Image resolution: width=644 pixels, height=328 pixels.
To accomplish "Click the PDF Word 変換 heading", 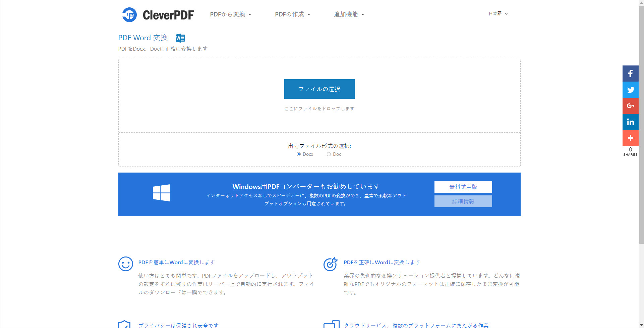I will pyautogui.click(x=143, y=38).
